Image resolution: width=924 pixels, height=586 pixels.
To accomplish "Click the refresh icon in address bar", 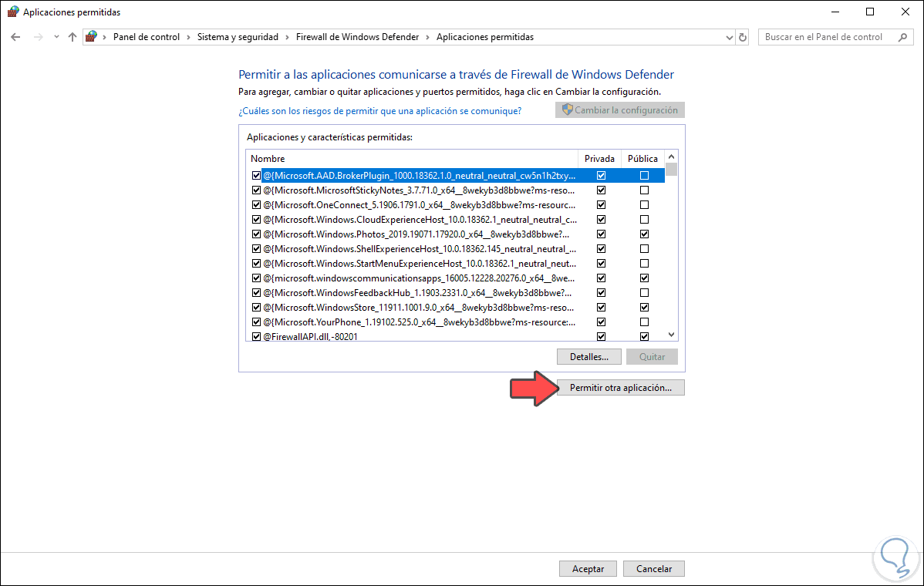I will tap(742, 36).
